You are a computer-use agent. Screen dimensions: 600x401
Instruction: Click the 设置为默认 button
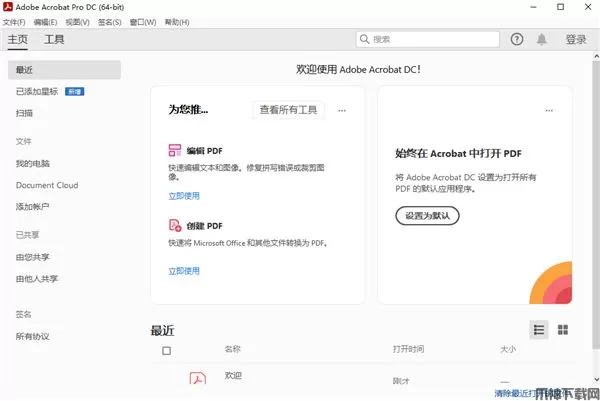tap(427, 216)
